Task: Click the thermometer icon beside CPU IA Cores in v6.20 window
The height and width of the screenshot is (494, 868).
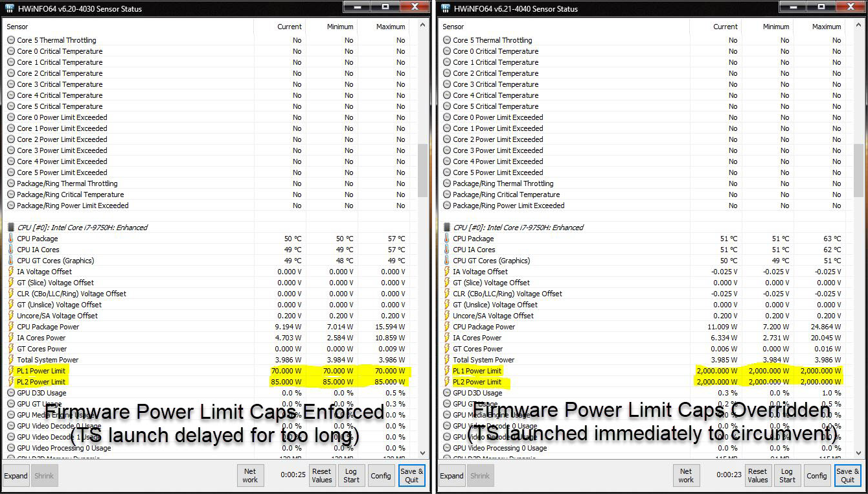Action: [x=10, y=250]
